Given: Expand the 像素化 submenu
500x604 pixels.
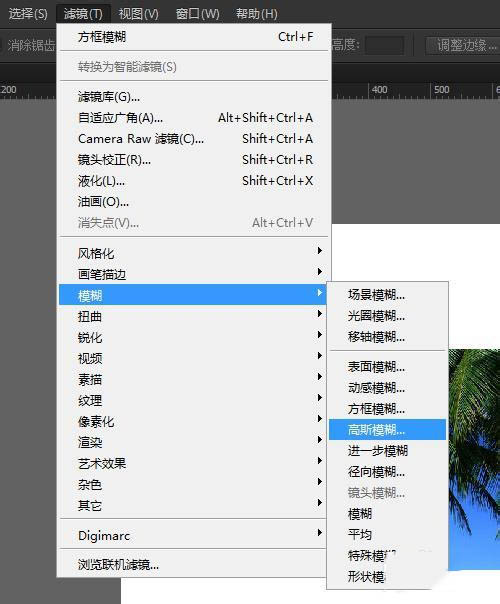Looking at the screenshot, I should [194, 421].
